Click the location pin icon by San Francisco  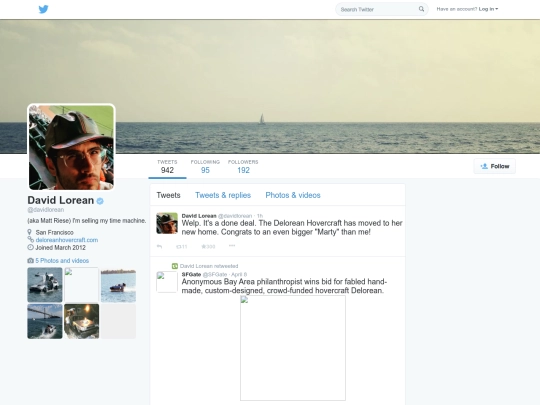[x=30, y=232]
